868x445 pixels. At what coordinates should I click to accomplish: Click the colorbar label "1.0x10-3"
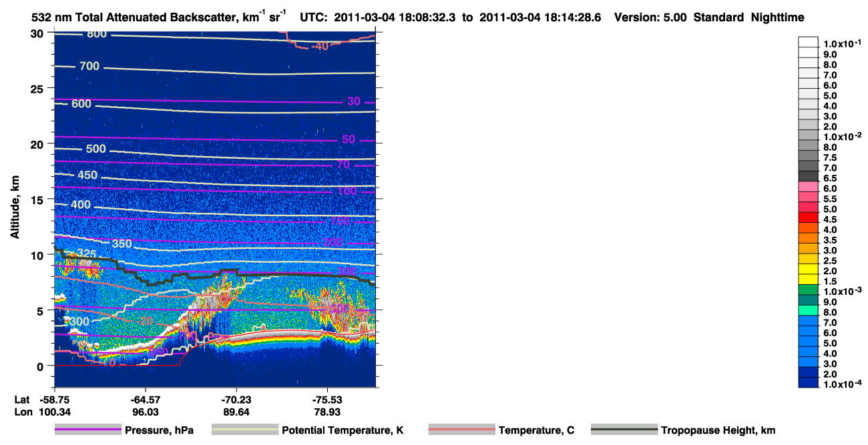coord(842,291)
